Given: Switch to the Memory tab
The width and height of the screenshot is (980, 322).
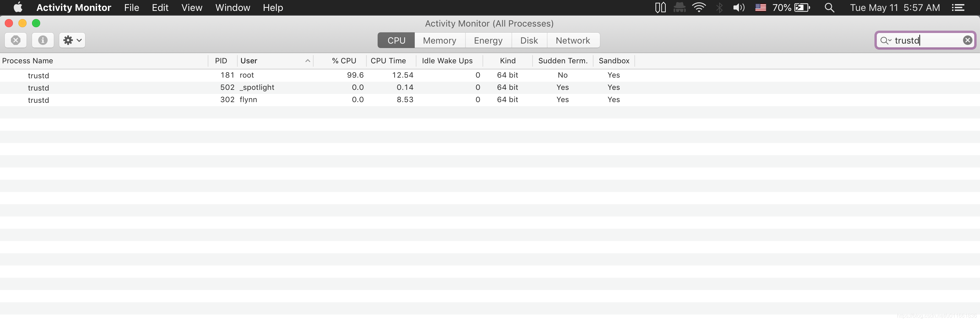Looking at the screenshot, I should pyautogui.click(x=439, y=40).
